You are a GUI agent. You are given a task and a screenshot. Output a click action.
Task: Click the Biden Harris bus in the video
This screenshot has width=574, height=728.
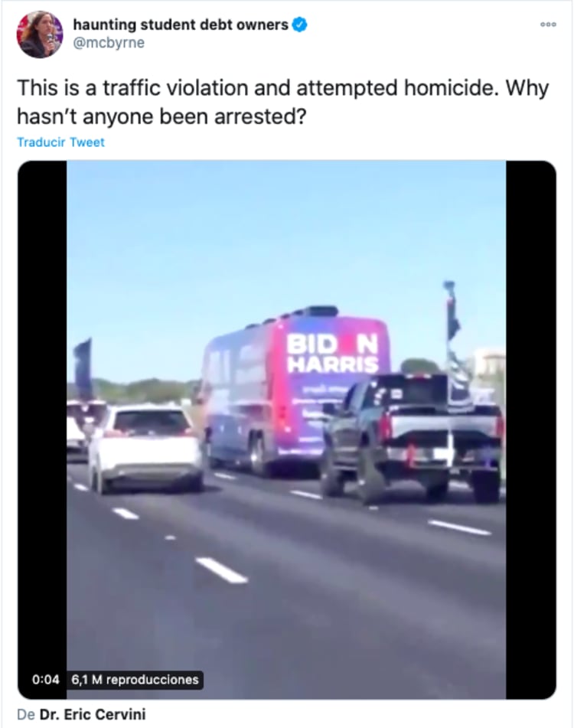[x=297, y=392]
